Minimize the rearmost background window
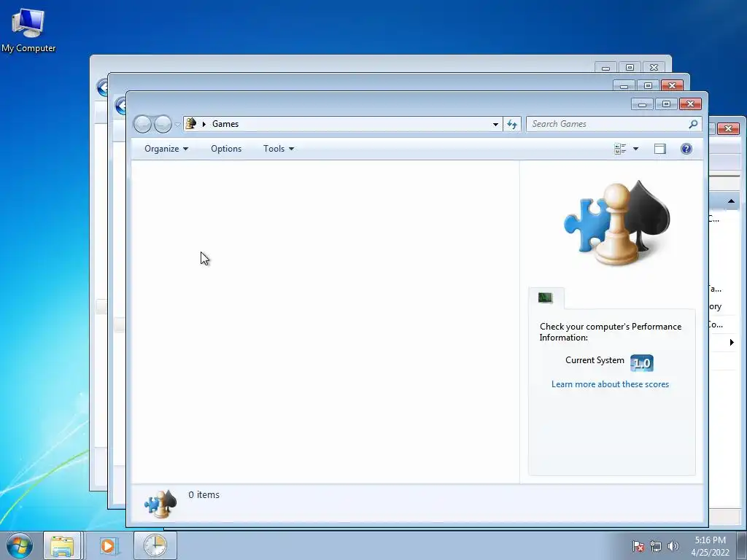Image resolution: width=747 pixels, height=560 pixels. (x=605, y=68)
